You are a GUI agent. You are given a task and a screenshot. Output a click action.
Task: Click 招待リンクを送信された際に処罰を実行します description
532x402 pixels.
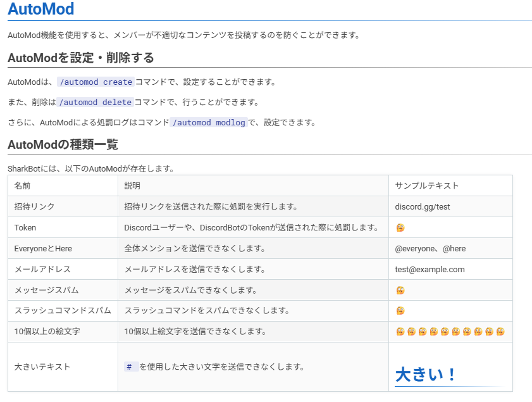click(211, 207)
